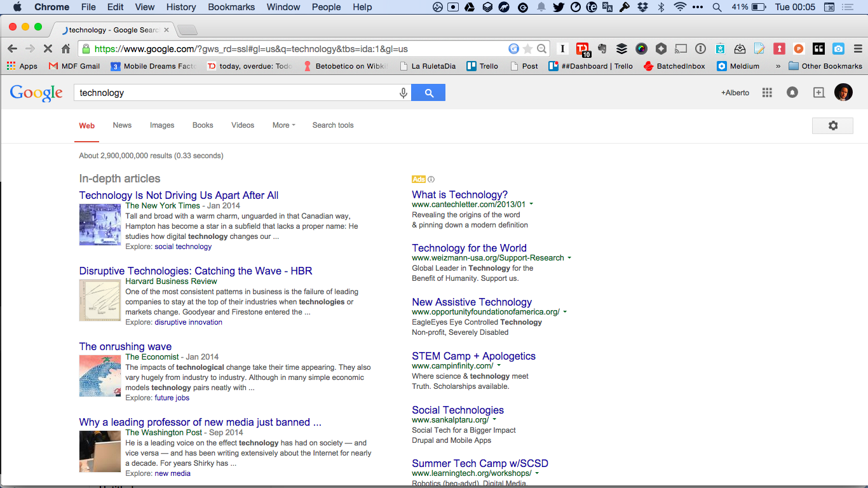Switch to the Videos tab

point(243,125)
